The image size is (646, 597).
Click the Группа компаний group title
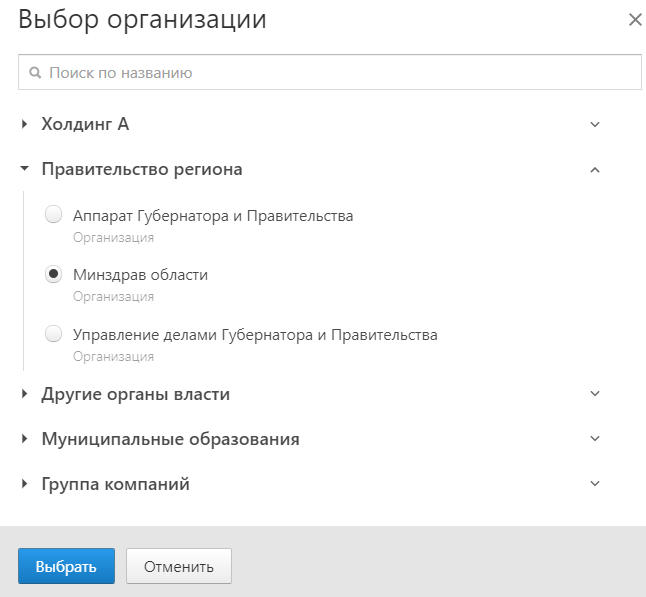point(115,485)
